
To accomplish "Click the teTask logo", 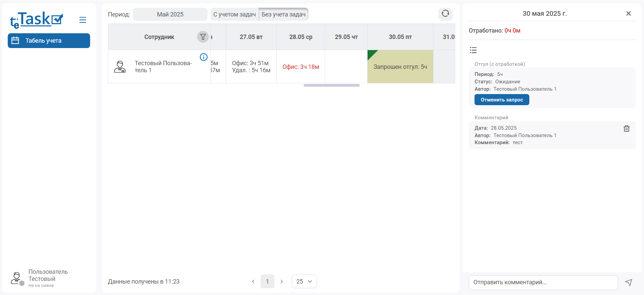I will (36, 20).
